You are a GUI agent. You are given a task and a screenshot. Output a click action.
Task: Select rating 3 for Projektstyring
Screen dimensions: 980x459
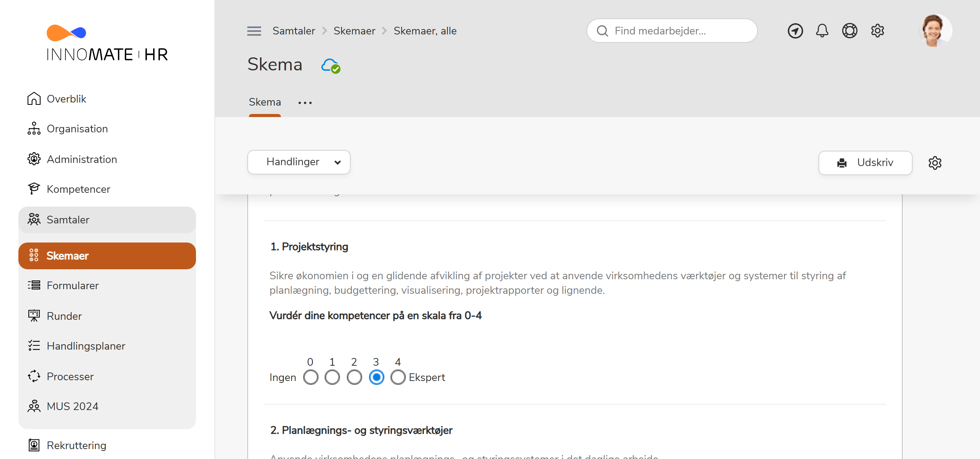[x=377, y=378]
